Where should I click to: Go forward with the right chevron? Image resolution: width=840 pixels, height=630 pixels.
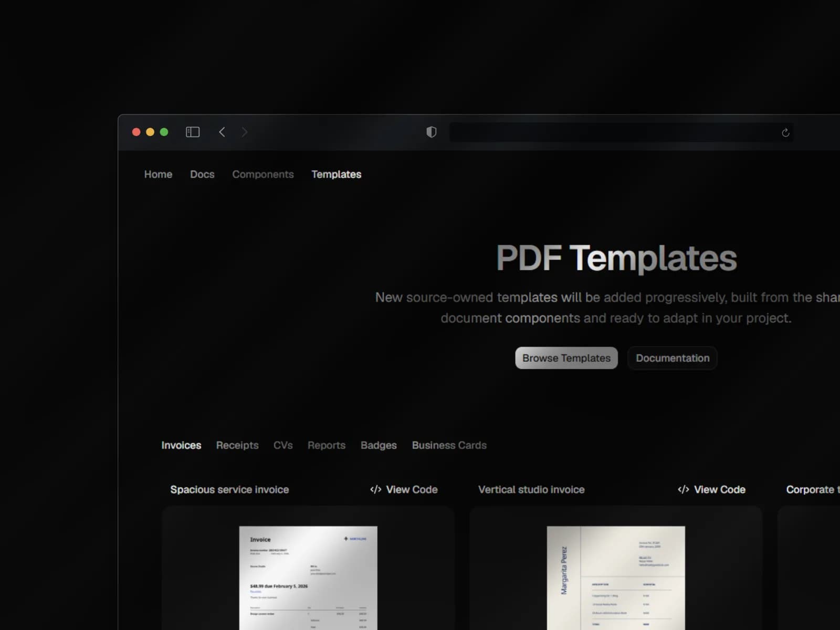[x=245, y=132]
